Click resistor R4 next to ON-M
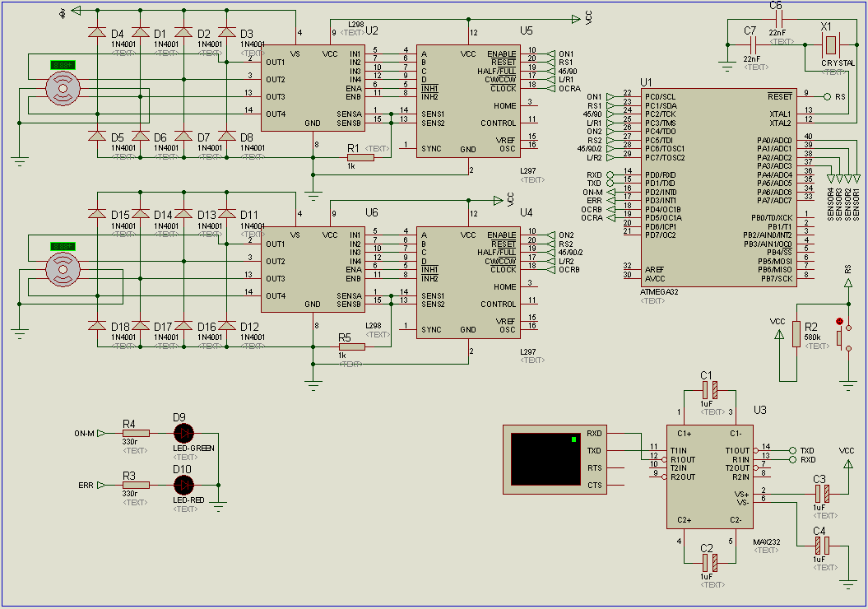The image size is (868, 609). tap(136, 433)
